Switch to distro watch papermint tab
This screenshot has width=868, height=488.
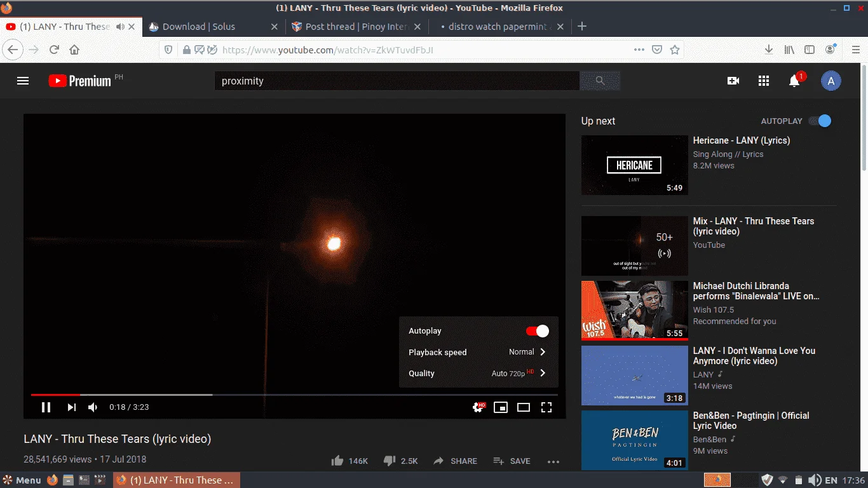(x=499, y=27)
